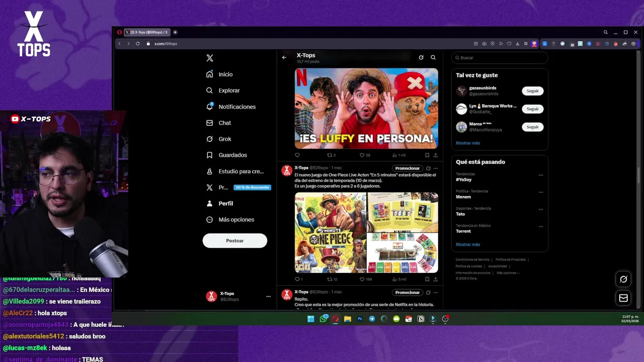Open Explorar in the sidebar
The image size is (644, 362).
tap(223, 90)
